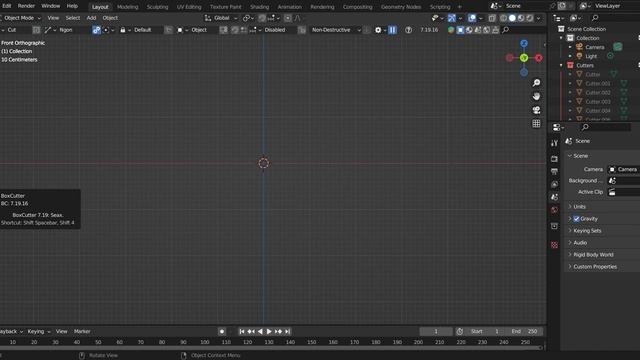640x360 pixels.
Task: Click the End frame 250 field
Action: (x=524, y=331)
